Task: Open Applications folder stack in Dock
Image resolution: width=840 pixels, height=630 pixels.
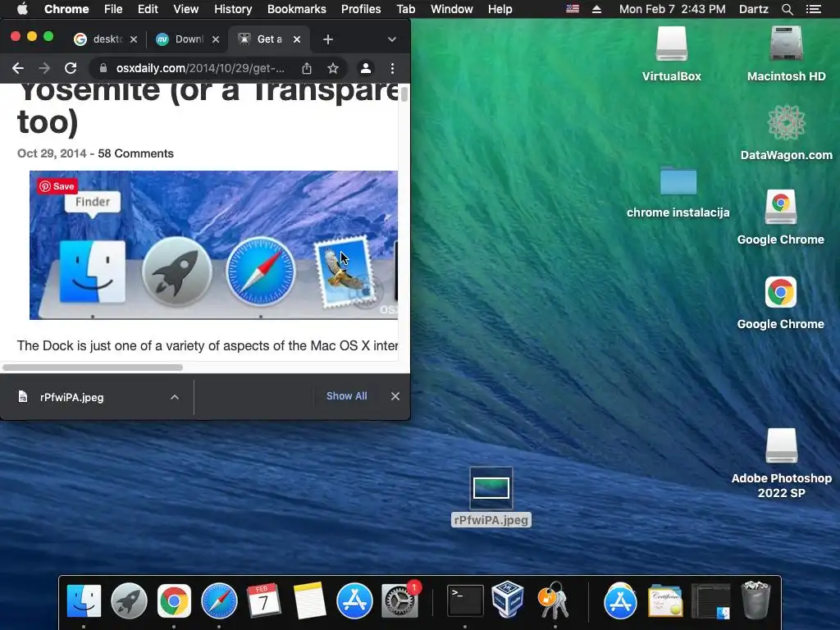Action: 620,600
